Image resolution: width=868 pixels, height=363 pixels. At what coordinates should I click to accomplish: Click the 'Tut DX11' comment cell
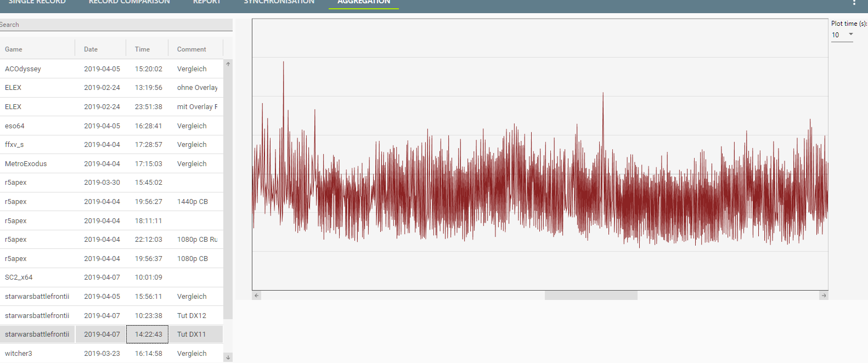tap(195, 334)
